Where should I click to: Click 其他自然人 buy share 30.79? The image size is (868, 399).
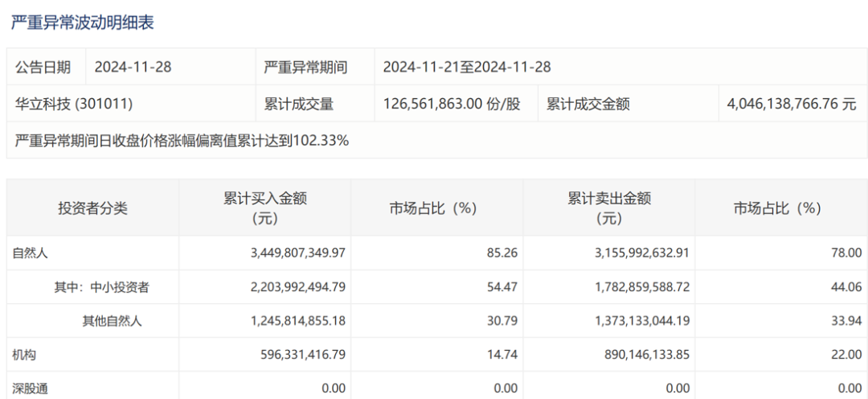pyautogui.click(x=503, y=321)
